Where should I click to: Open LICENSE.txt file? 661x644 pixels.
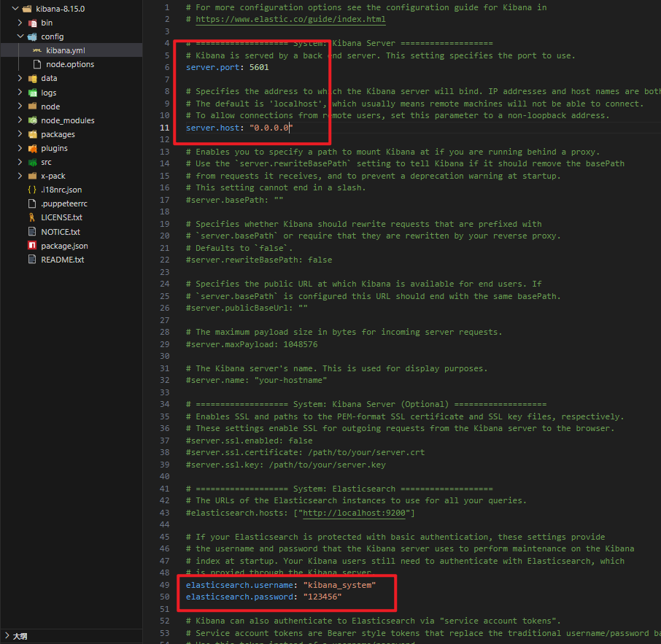[61, 217]
